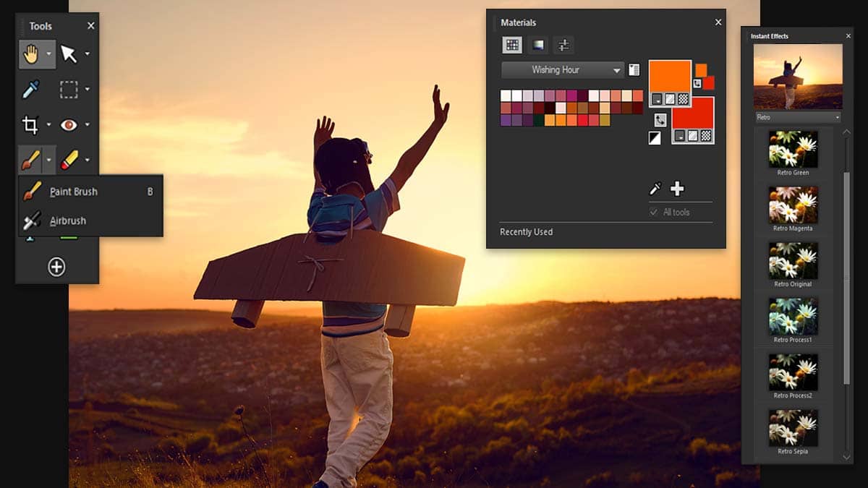Click the add tools plus button
This screenshot has height=488, width=868.
[56, 267]
